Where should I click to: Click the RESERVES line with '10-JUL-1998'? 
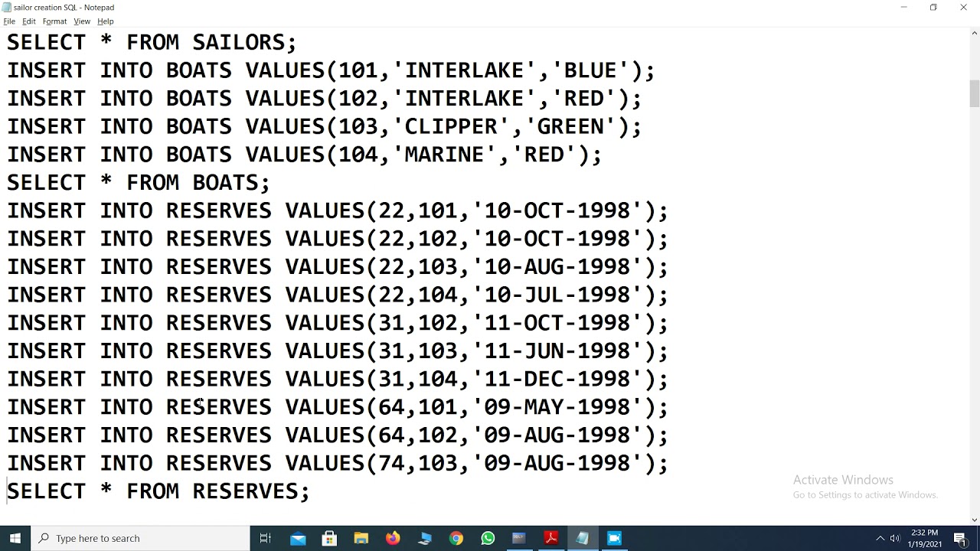pyautogui.click(x=338, y=295)
